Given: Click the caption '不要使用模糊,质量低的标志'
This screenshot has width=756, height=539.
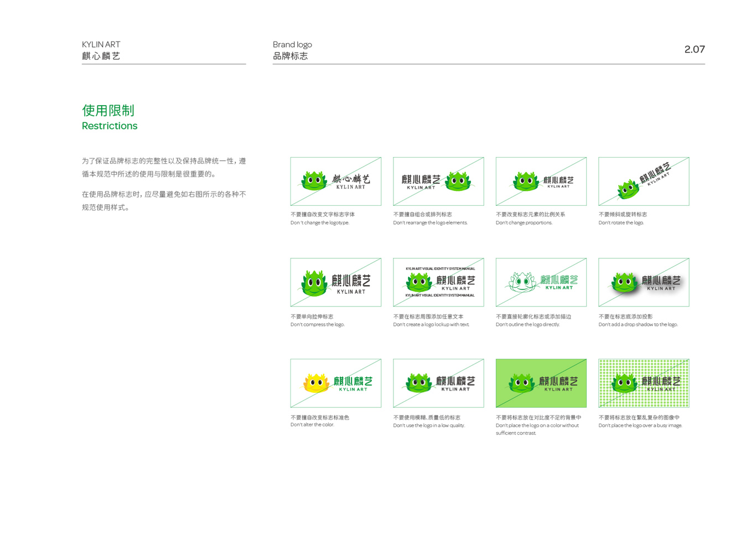Looking at the screenshot, I should (427, 417).
